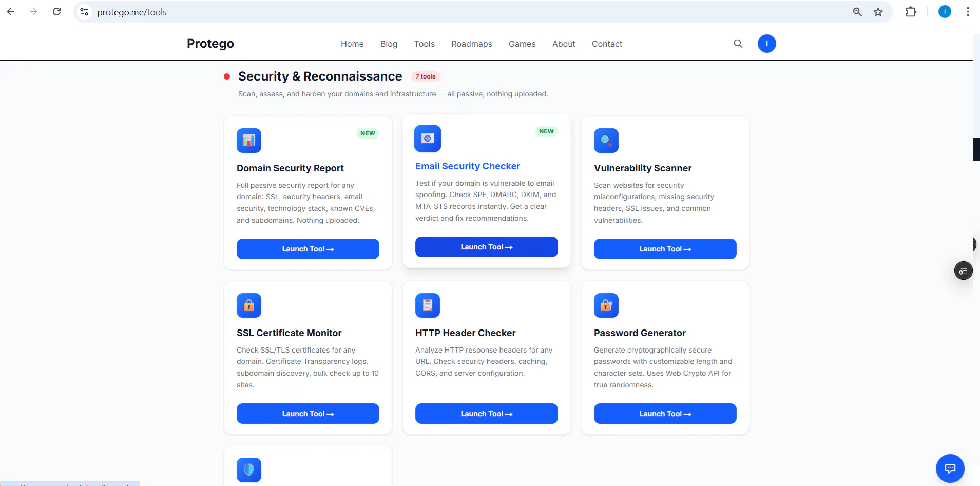The image size is (980, 486).
Task: Click the HTTP Header Checker clipboard icon
Action: point(428,305)
